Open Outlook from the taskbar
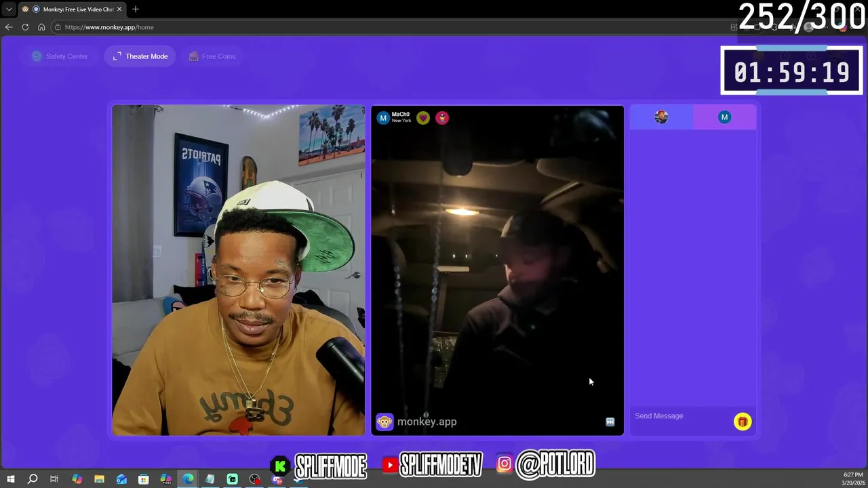The image size is (868, 488). tap(121, 479)
